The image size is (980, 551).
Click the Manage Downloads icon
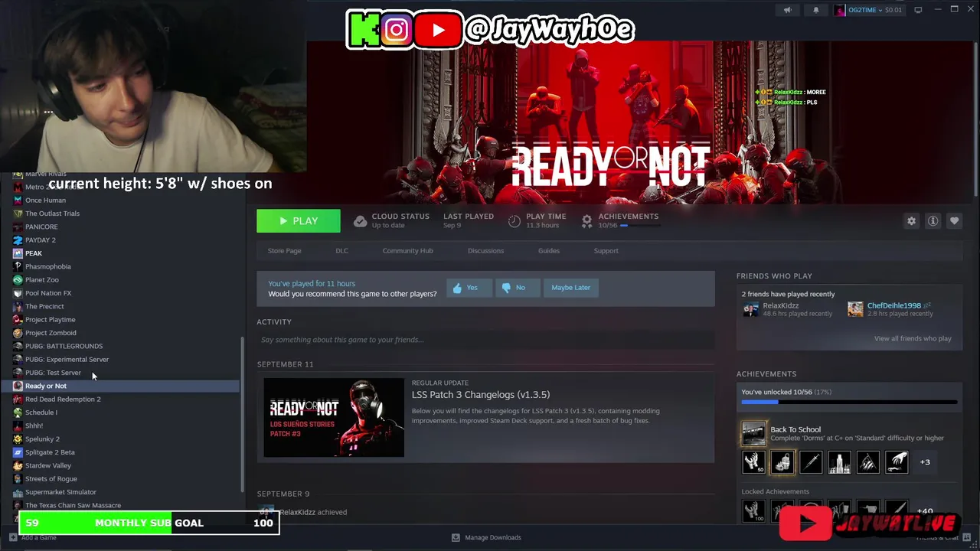[456, 537]
